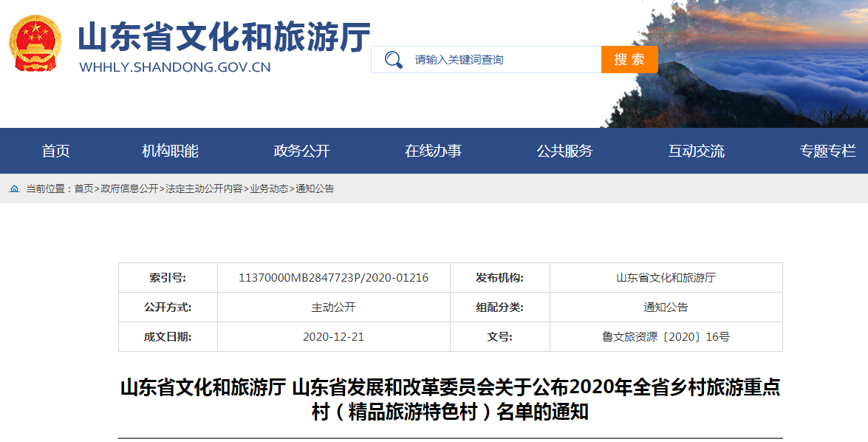
Task: Click the 发布机构 value 山东省文化和旅游厅
Action: (x=666, y=277)
